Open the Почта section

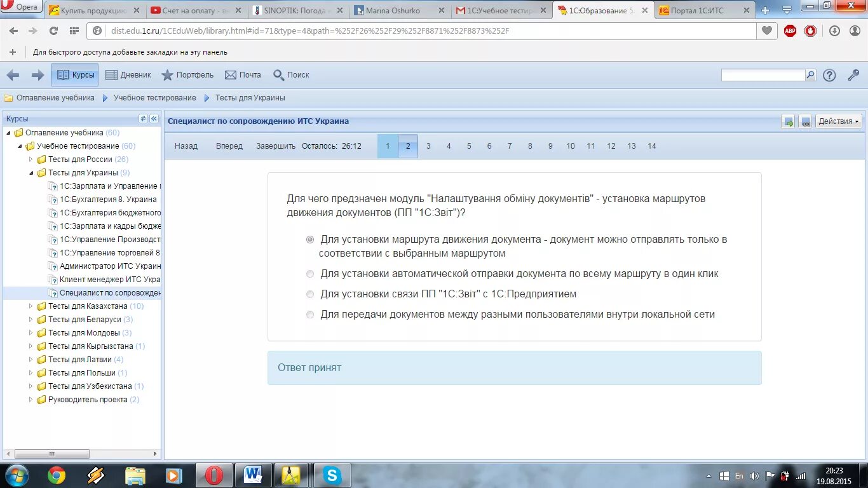click(x=243, y=75)
